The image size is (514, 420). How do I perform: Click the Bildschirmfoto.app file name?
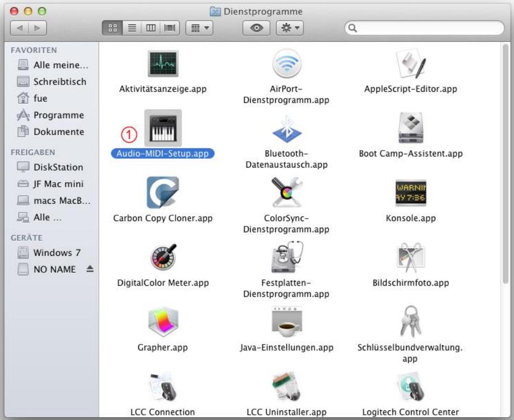[x=411, y=283]
